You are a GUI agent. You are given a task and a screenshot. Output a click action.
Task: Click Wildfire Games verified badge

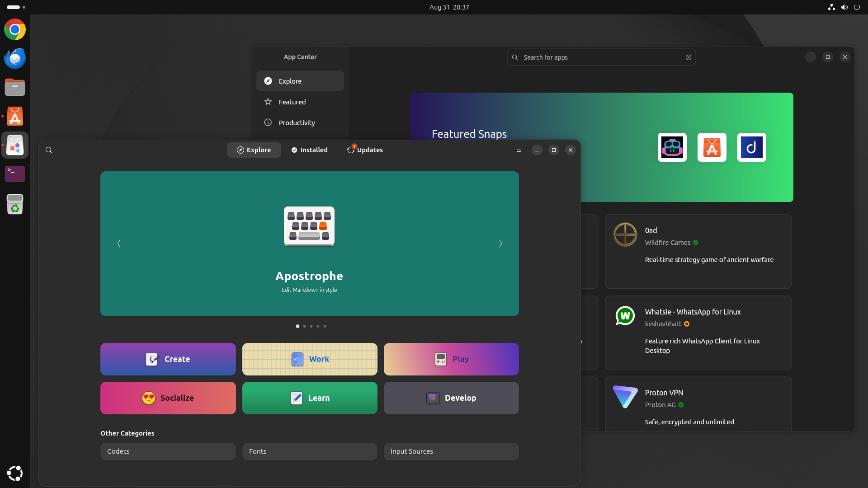[x=696, y=243]
